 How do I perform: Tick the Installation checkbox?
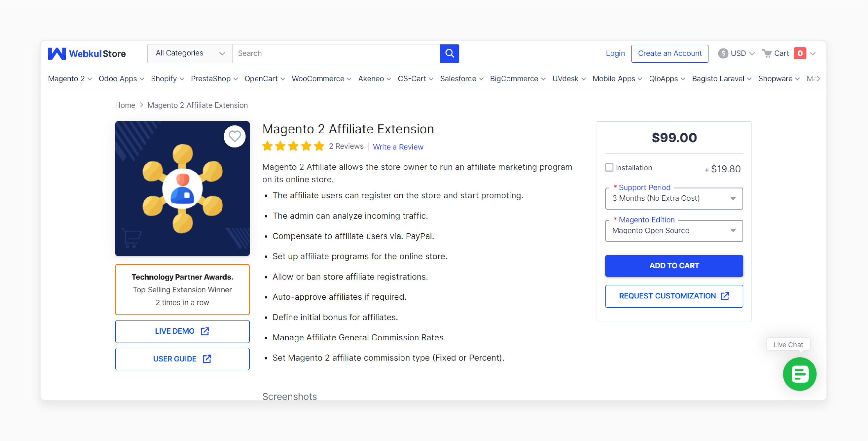coord(609,167)
